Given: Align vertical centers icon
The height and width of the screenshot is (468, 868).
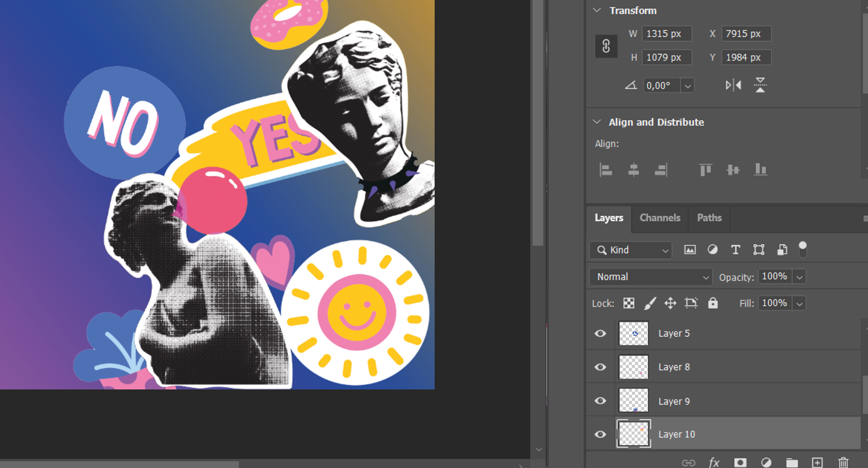Looking at the screenshot, I should 733,170.
